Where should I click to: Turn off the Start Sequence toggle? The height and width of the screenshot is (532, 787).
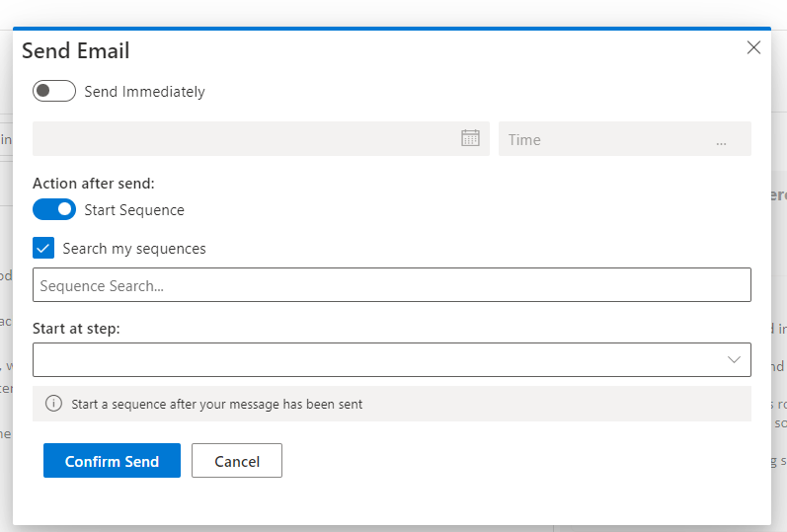pyautogui.click(x=54, y=209)
